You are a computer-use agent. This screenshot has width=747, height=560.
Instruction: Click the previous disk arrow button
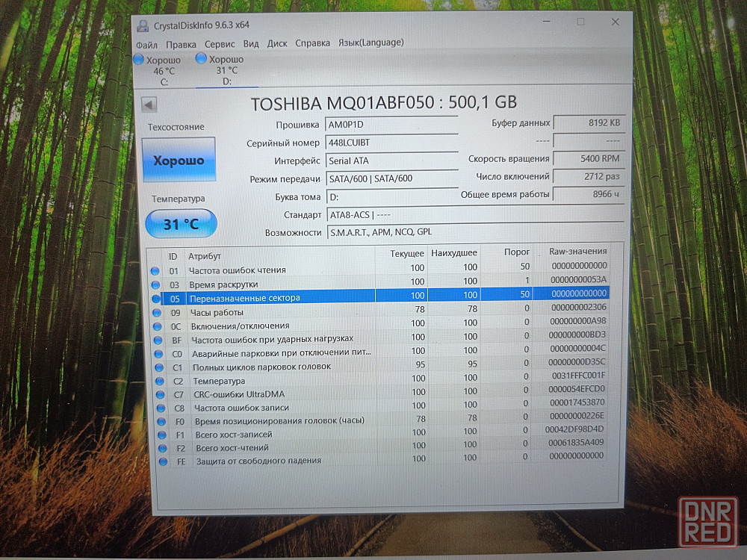[149, 105]
